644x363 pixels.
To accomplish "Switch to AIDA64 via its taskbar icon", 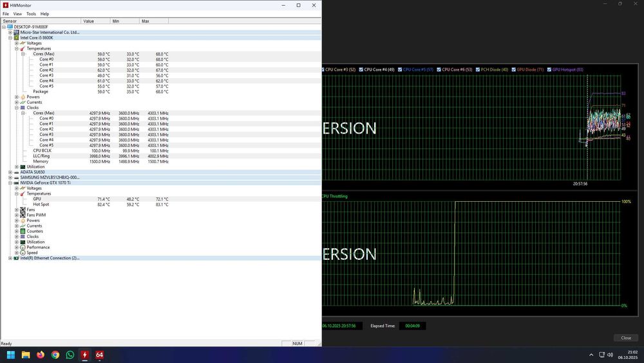I will coord(99,355).
